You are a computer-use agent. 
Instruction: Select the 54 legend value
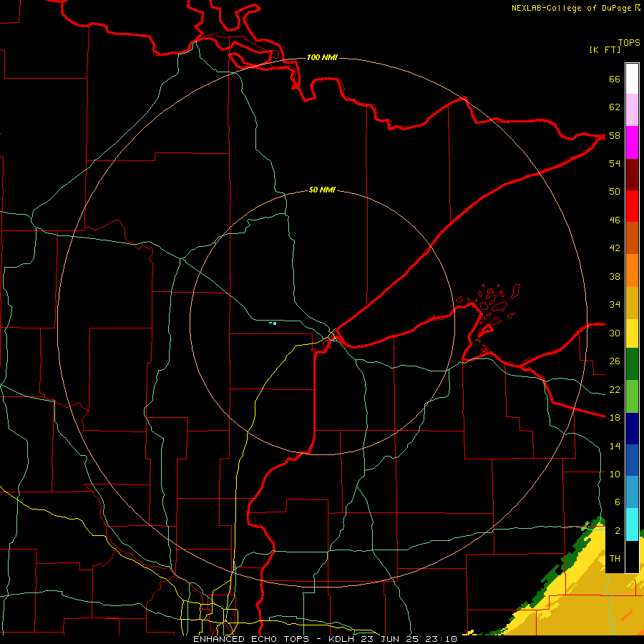click(615, 163)
